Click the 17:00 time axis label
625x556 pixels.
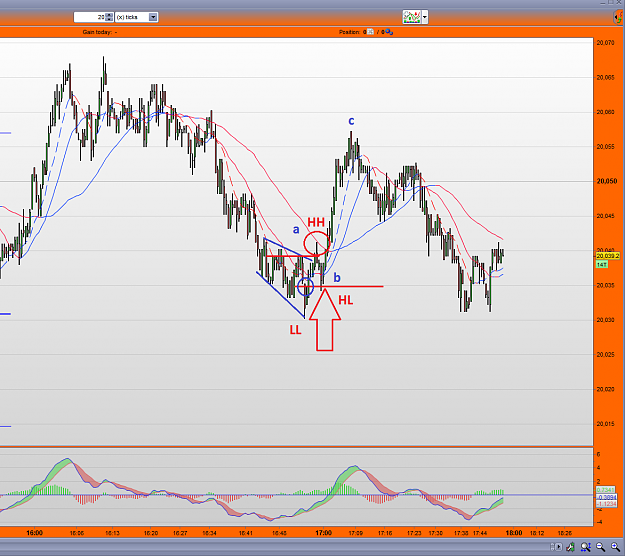[323, 533]
